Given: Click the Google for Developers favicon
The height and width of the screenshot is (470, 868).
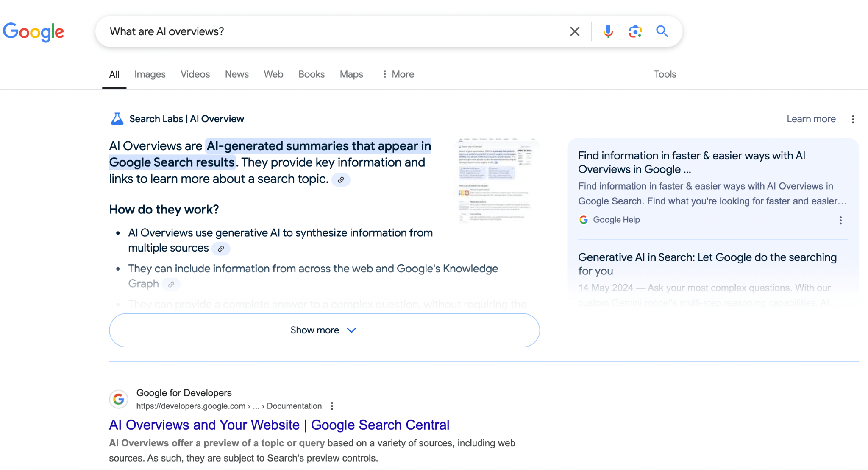Looking at the screenshot, I should [x=118, y=399].
